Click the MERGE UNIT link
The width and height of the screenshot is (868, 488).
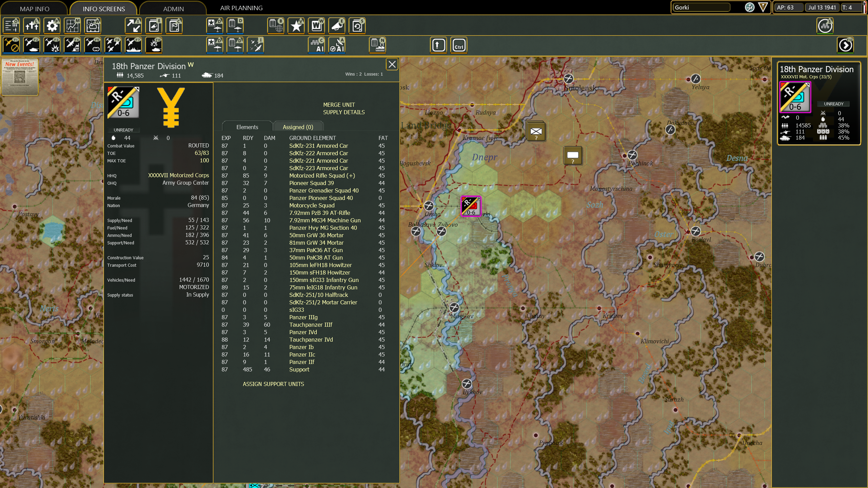coord(339,105)
